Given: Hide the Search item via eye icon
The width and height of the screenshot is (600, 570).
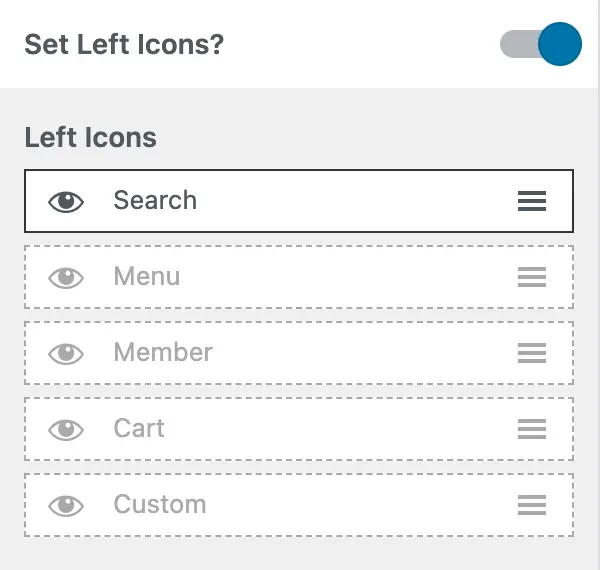Looking at the screenshot, I should 66,201.
